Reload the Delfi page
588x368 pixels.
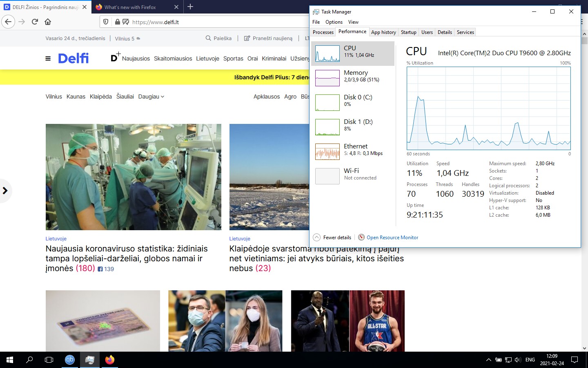click(35, 22)
